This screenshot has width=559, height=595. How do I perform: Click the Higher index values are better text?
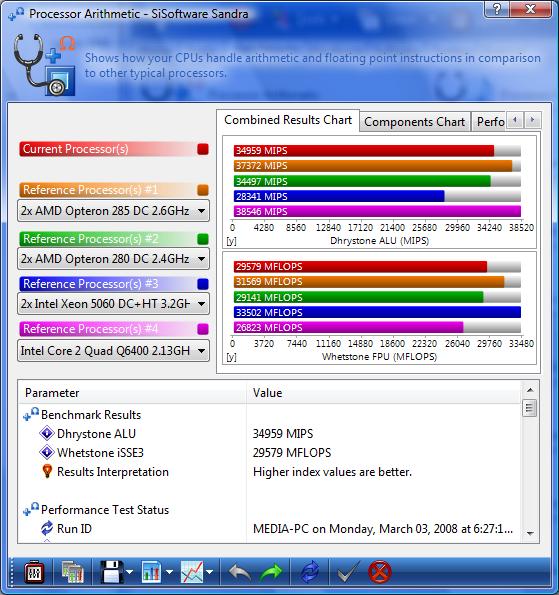click(x=332, y=472)
